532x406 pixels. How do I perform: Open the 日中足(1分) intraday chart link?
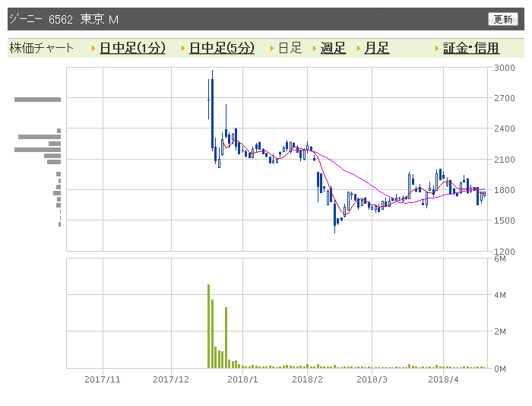pos(132,48)
